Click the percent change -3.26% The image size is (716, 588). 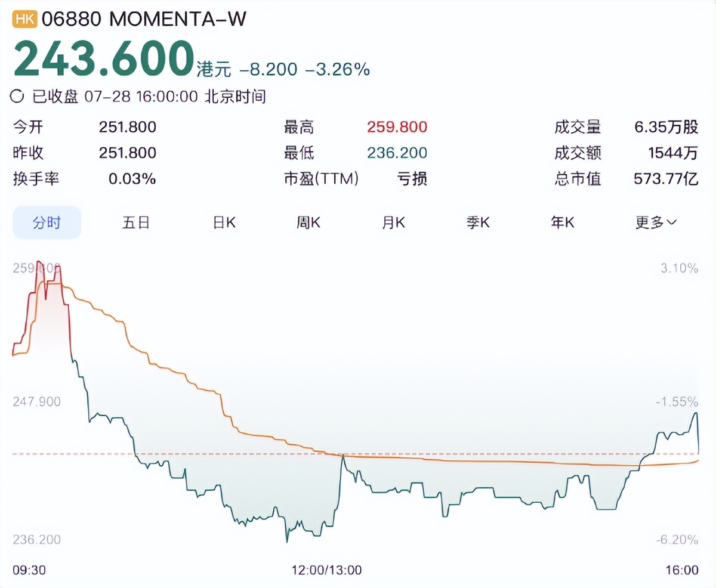pyautogui.click(x=337, y=70)
